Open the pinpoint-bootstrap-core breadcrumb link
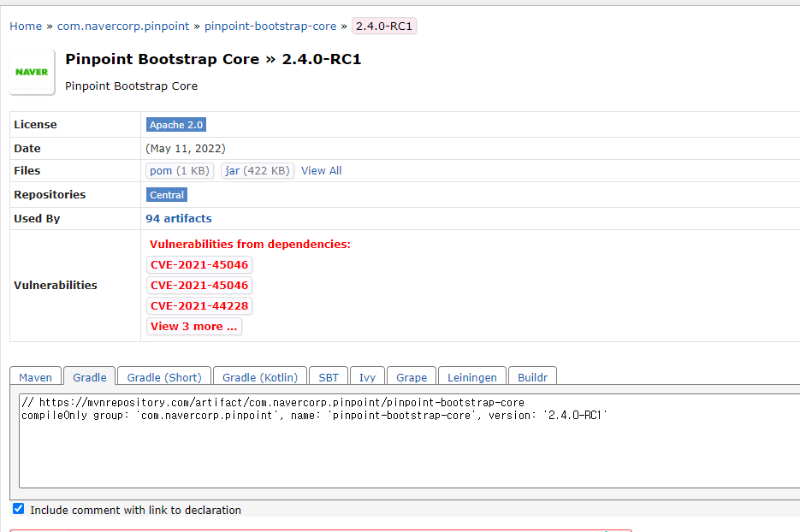 [270, 26]
